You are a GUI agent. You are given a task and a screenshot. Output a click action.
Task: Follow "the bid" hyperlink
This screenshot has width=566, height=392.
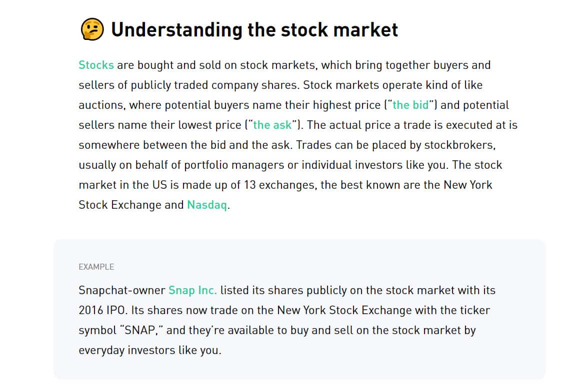(410, 105)
